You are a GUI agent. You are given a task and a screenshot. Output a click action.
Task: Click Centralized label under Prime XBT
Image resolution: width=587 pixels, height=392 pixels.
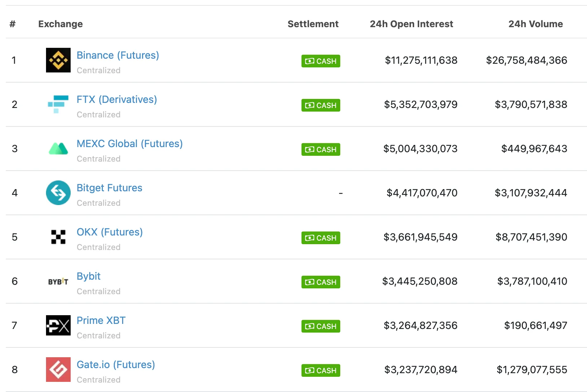[99, 335]
